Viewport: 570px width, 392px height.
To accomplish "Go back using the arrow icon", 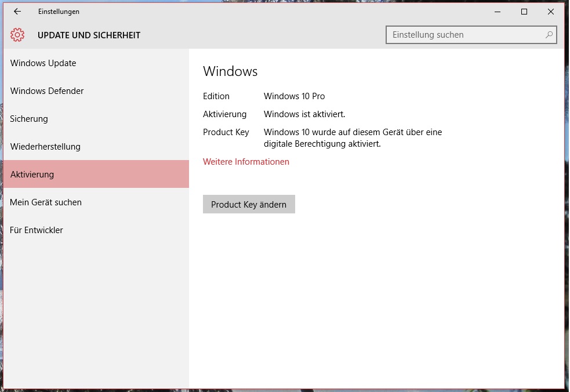I will coord(17,12).
